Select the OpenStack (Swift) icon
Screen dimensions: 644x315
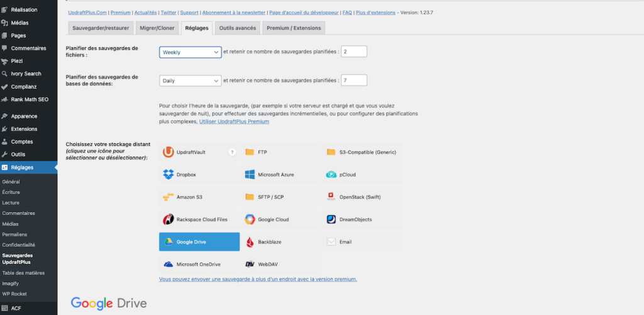tap(331, 197)
